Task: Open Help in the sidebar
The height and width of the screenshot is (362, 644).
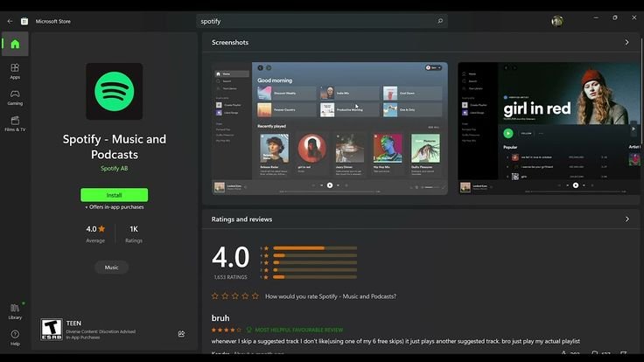Action: [15, 338]
